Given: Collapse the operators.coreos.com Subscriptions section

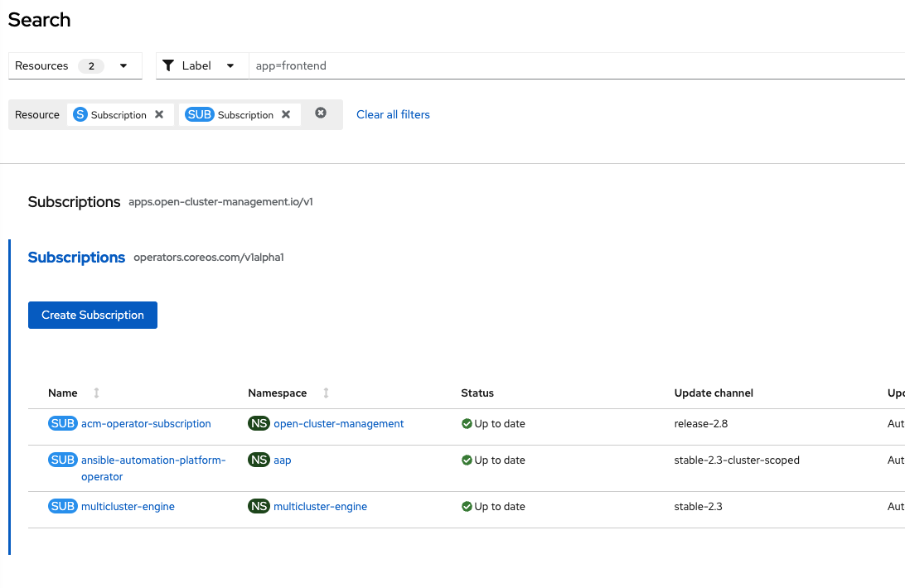Looking at the screenshot, I should [76, 258].
